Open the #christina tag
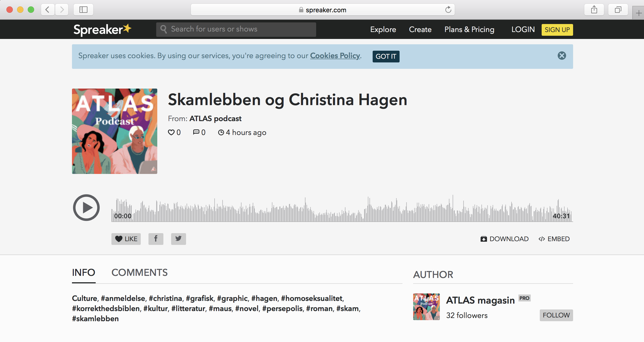 [x=166, y=298]
